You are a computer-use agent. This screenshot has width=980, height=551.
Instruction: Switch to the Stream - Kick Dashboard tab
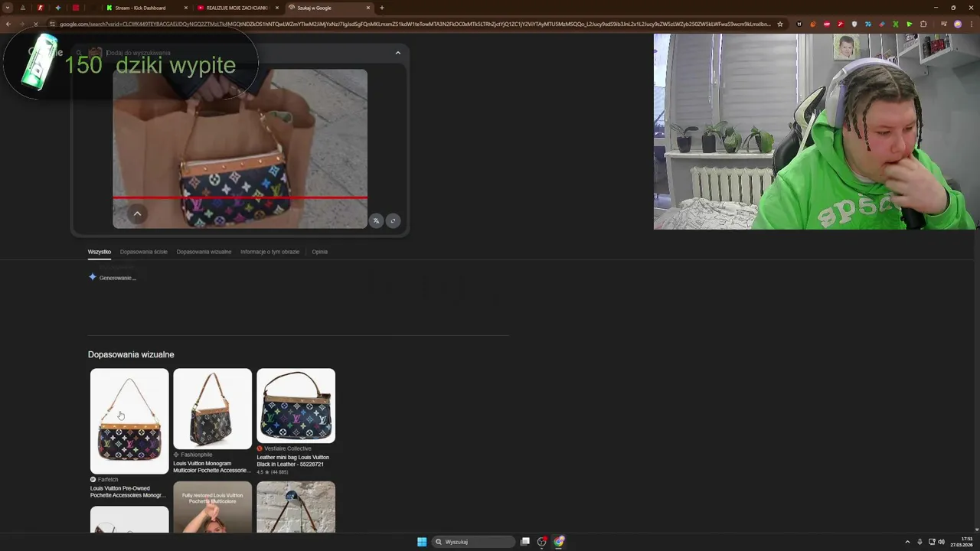145,8
